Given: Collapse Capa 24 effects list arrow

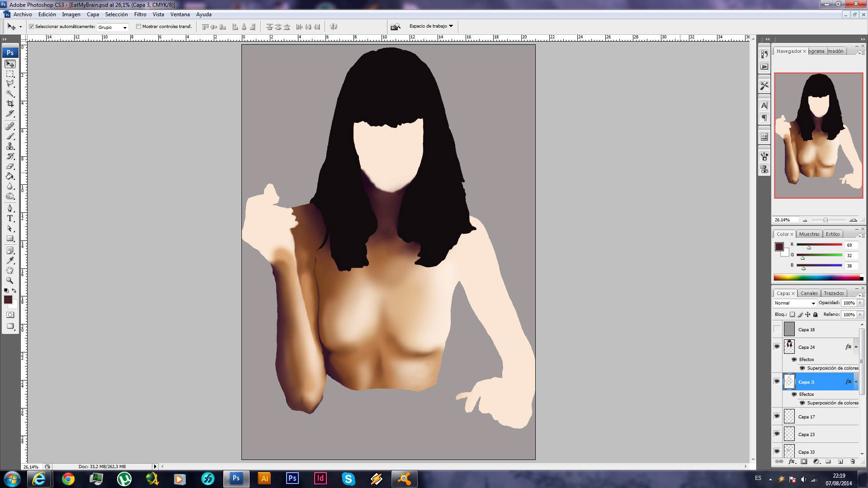Looking at the screenshot, I should coord(856,347).
